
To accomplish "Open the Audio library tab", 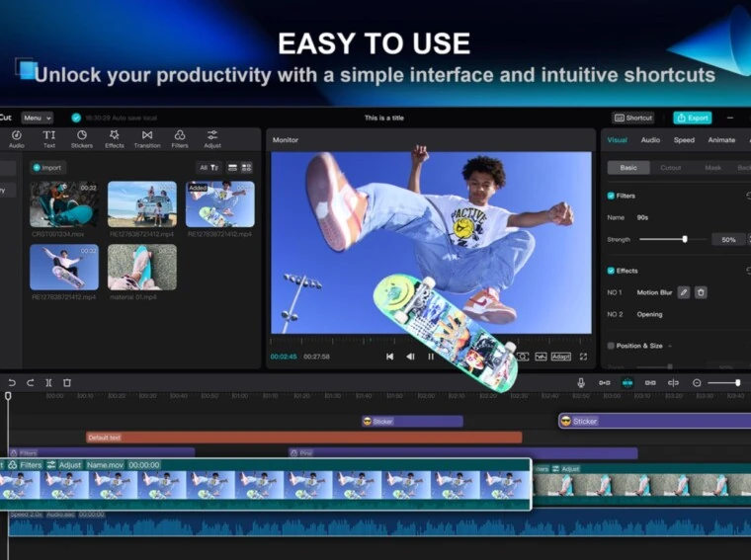I will [x=16, y=139].
